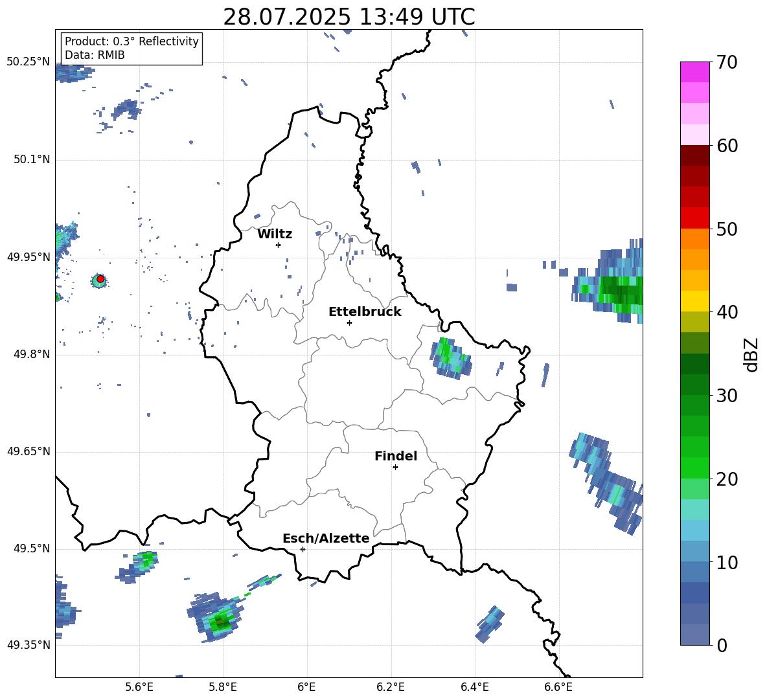The height and width of the screenshot is (700, 767).
Task: Click the Findel city label
Action: click(x=396, y=456)
